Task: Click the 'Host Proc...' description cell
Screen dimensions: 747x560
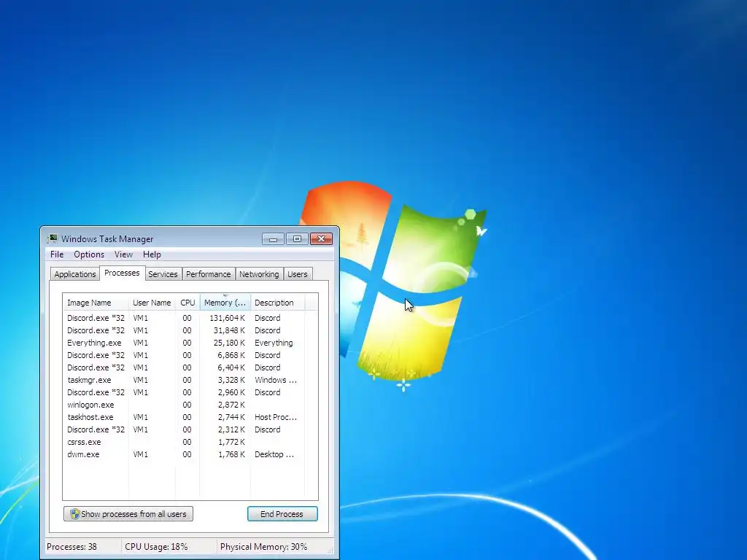Action: coord(275,416)
